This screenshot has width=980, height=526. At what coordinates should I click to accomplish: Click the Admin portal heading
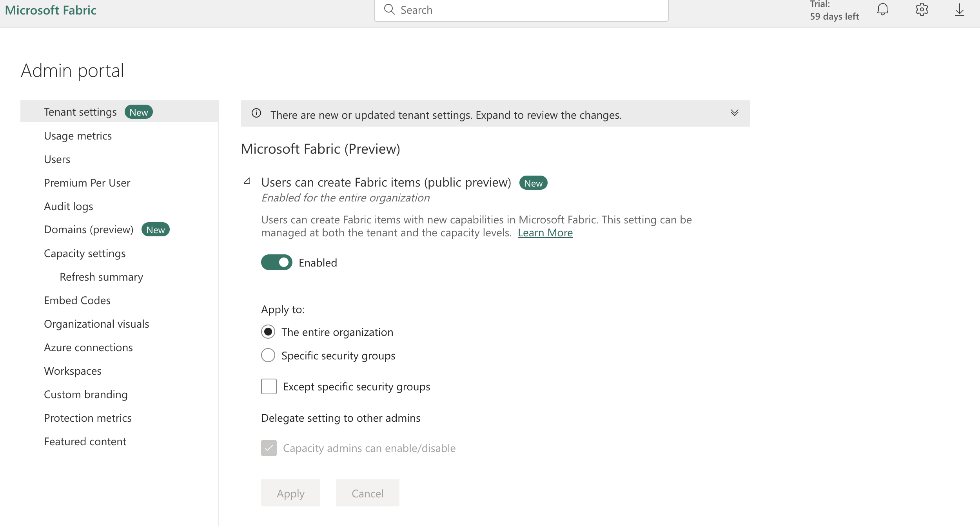73,71
